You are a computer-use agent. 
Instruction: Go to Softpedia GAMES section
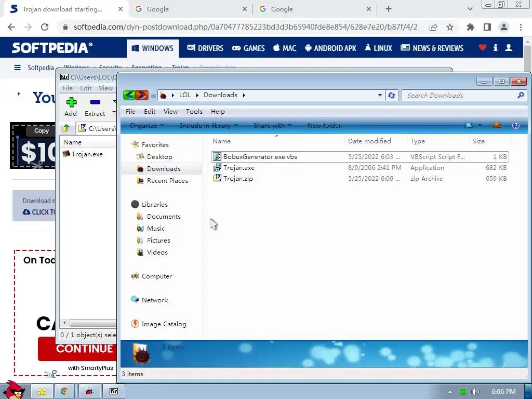[248, 48]
